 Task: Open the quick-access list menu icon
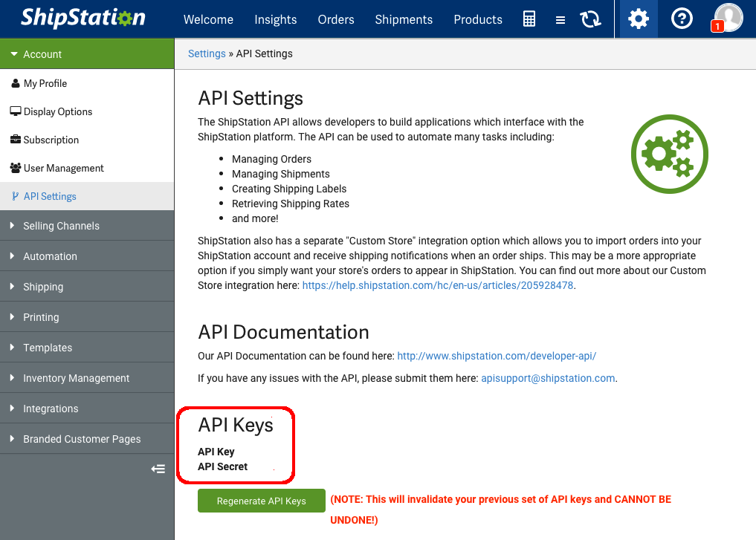pyautogui.click(x=560, y=19)
